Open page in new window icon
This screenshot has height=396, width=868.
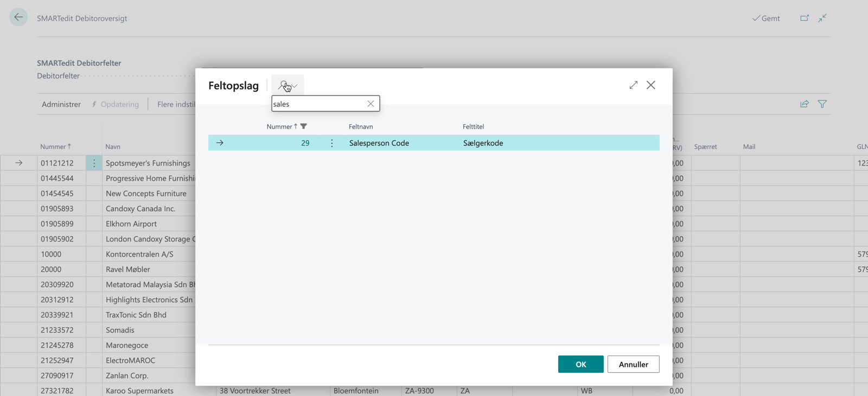click(x=805, y=18)
